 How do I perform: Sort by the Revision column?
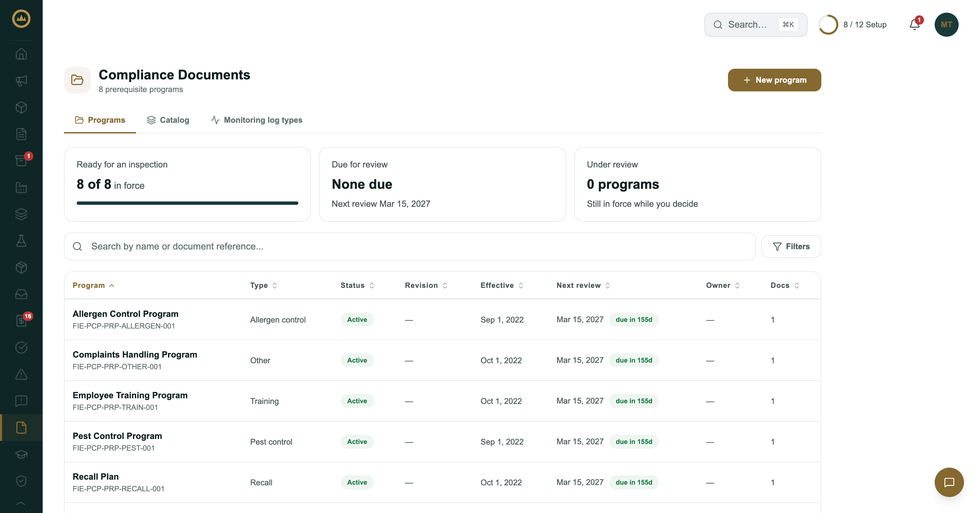[426, 286]
